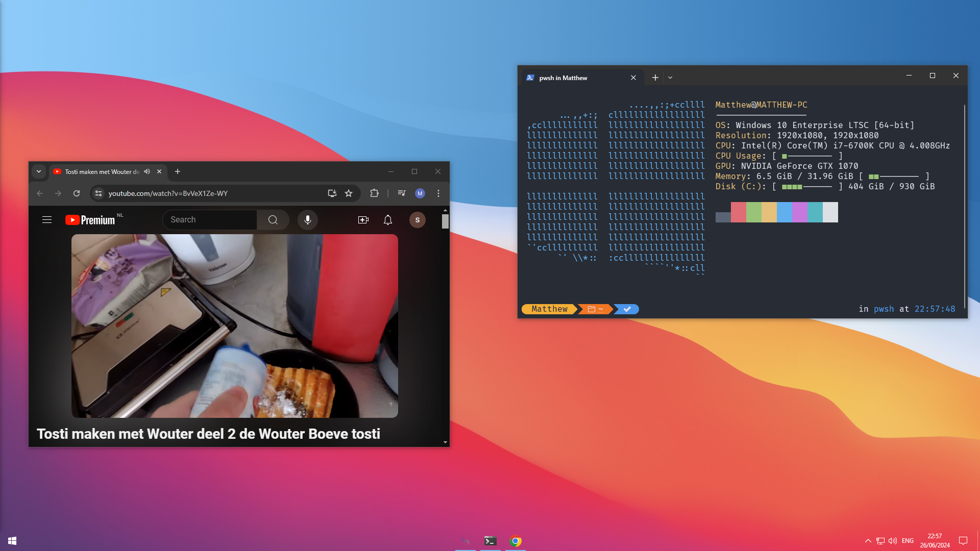Open Chrome extensions puzzle icon
Viewport: 980px width, 551px height.
(374, 193)
